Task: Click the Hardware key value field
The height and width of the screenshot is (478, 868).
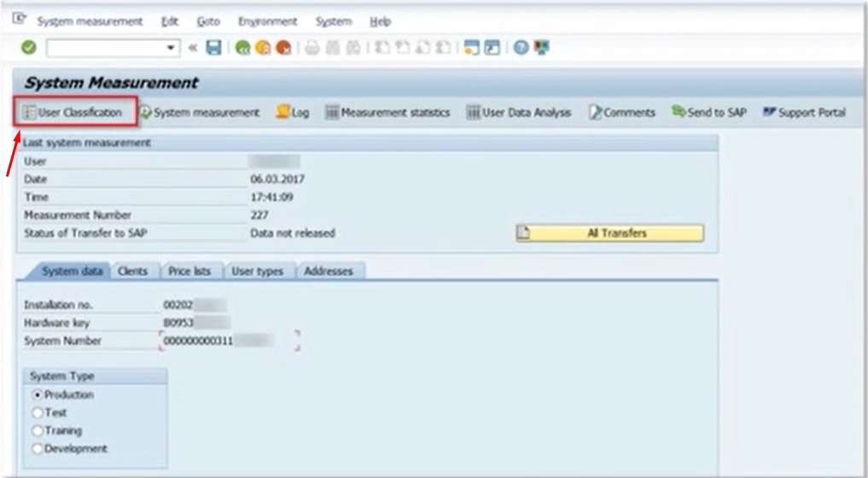Action: pos(196,323)
